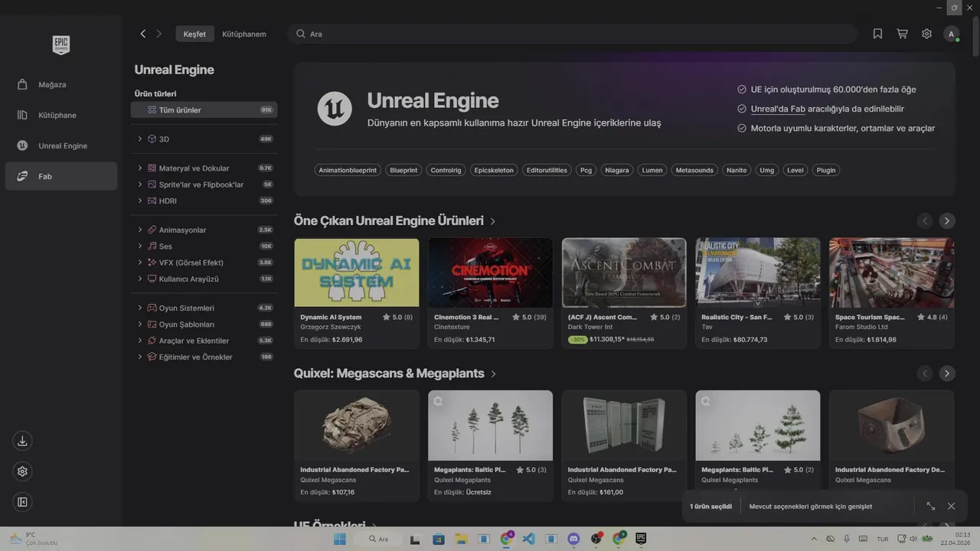Select the Fab sidebar entry
Screen dimensions: 980x551
(x=61, y=176)
